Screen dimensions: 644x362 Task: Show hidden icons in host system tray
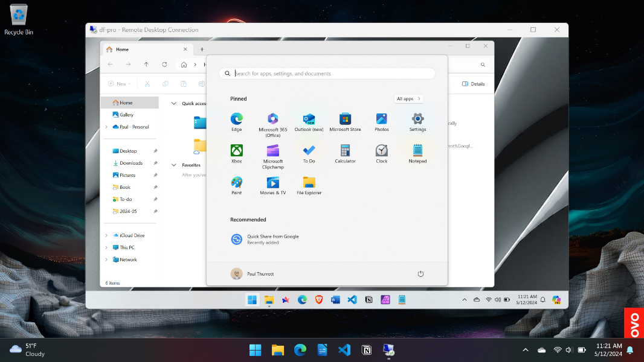[x=526, y=350]
